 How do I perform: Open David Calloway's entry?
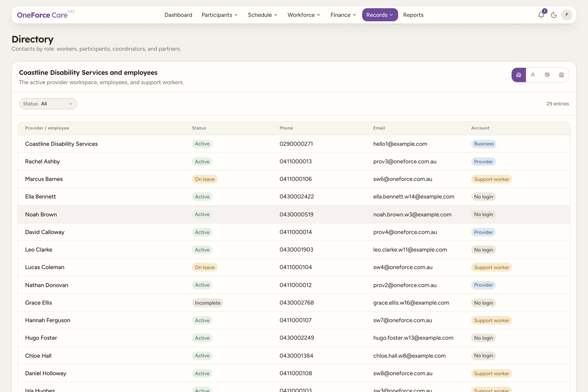[x=294, y=232]
